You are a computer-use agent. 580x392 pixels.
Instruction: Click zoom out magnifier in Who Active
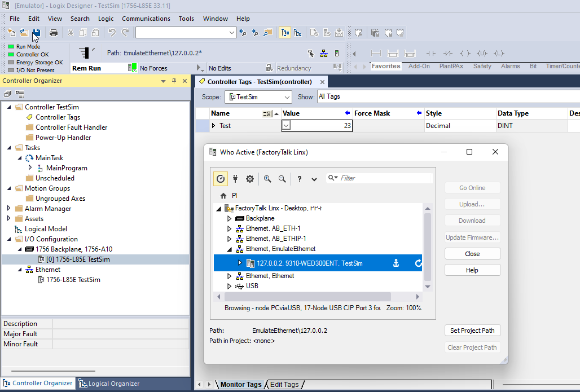click(282, 179)
